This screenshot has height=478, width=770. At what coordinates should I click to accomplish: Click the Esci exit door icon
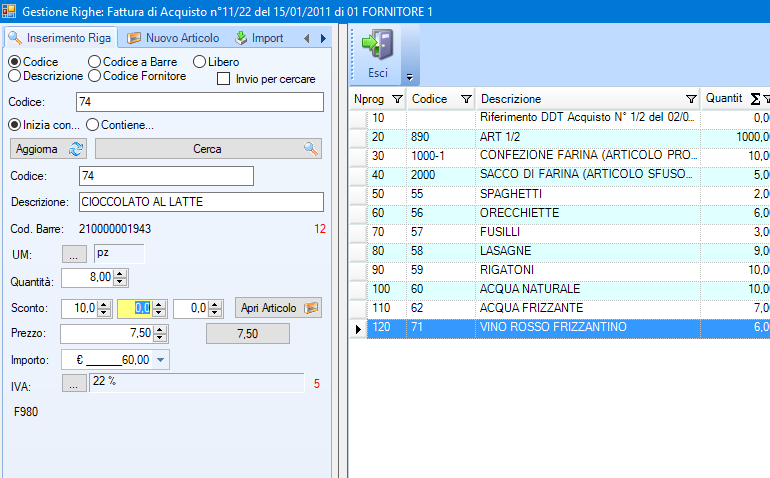pos(378,46)
